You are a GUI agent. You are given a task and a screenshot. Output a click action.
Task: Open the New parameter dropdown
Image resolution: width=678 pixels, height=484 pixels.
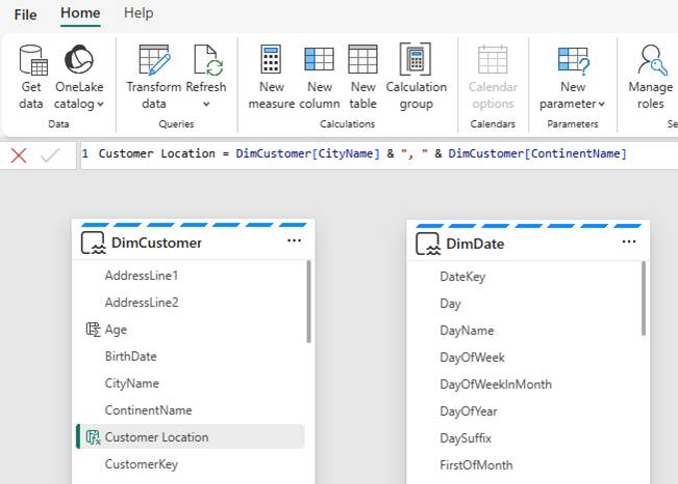pyautogui.click(x=572, y=77)
